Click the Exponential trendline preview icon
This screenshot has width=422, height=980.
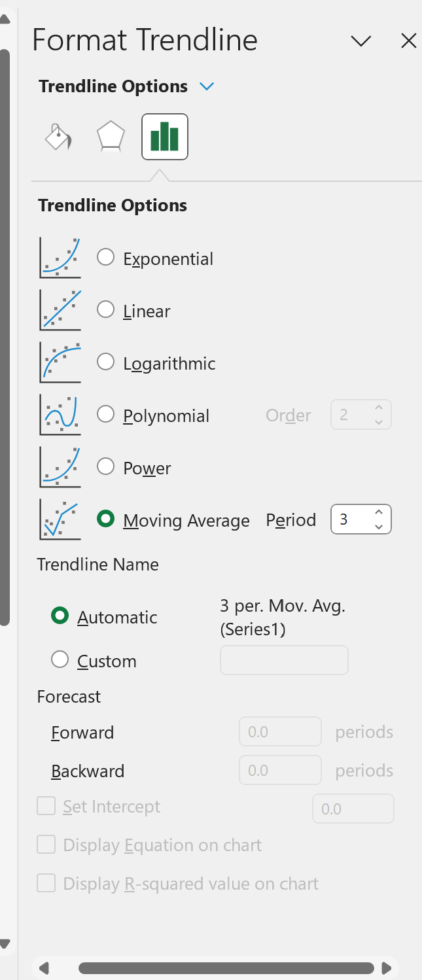click(x=60, y=257)
